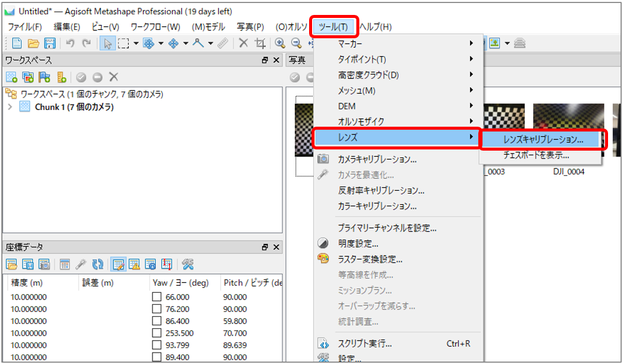
Task: Click Add marker flag icon in Workspace
Action: [x=44, y=77]
